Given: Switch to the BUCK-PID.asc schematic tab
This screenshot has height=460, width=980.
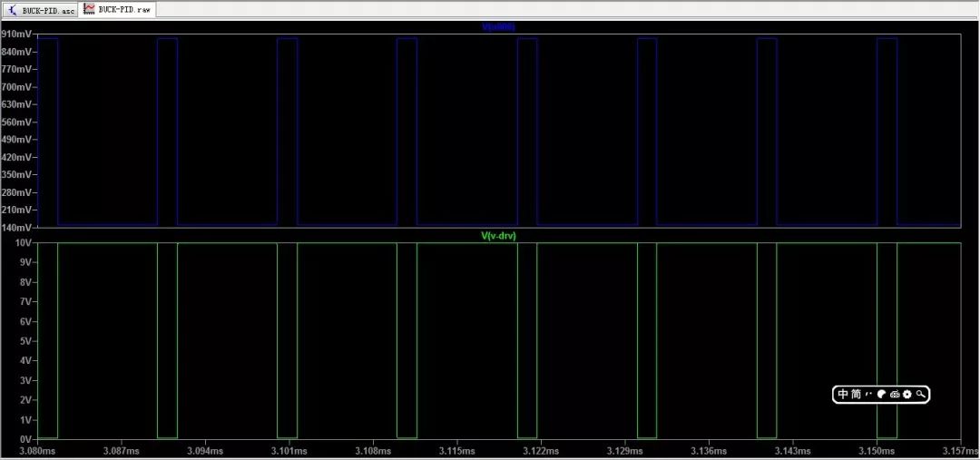Looking at the screenshot, I should (x=41, y=11).
